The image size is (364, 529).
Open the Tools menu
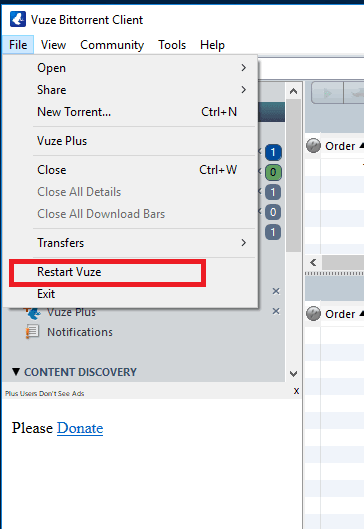[x=172, y=45]
